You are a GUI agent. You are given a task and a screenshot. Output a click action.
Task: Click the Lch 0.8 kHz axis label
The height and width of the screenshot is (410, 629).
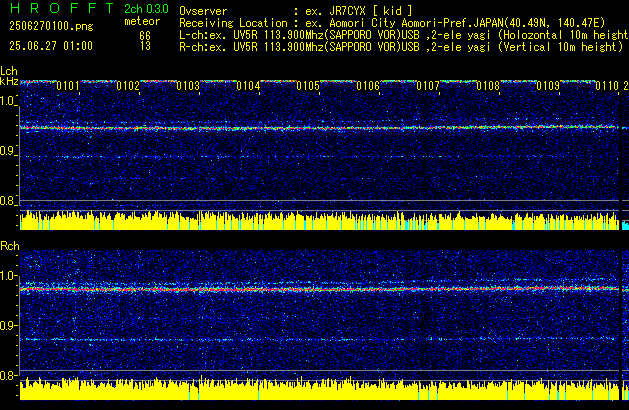(x=8, y=201)
